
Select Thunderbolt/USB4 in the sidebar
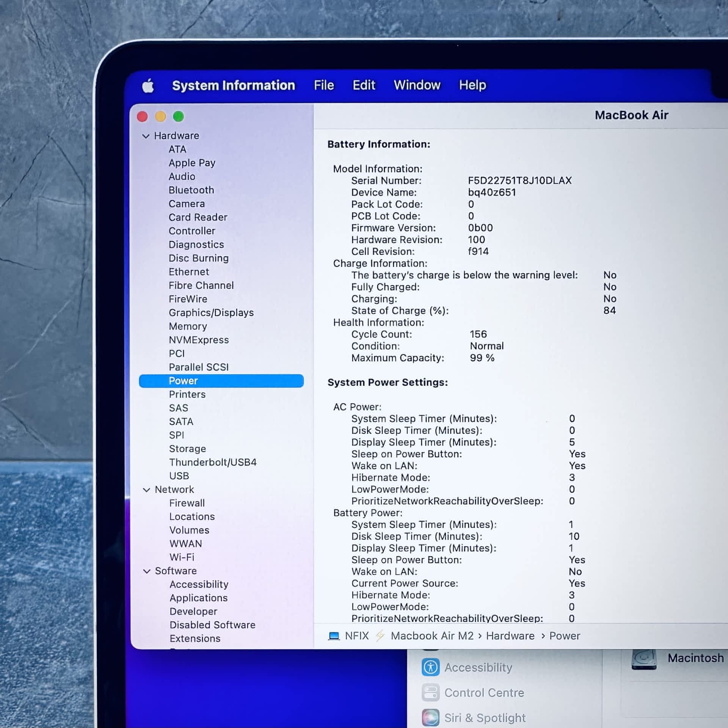tap(213, 462)
